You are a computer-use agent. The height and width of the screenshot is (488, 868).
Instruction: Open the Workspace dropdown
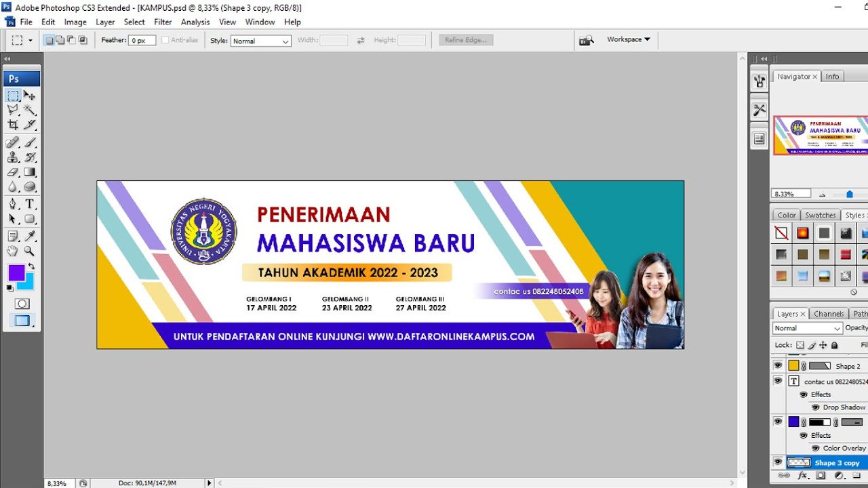click(628, 39)
